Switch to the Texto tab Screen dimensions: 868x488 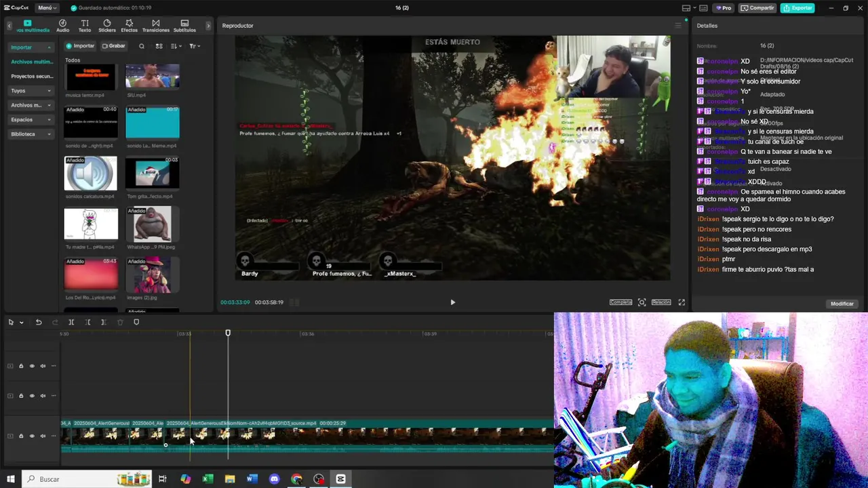[85, 26]
